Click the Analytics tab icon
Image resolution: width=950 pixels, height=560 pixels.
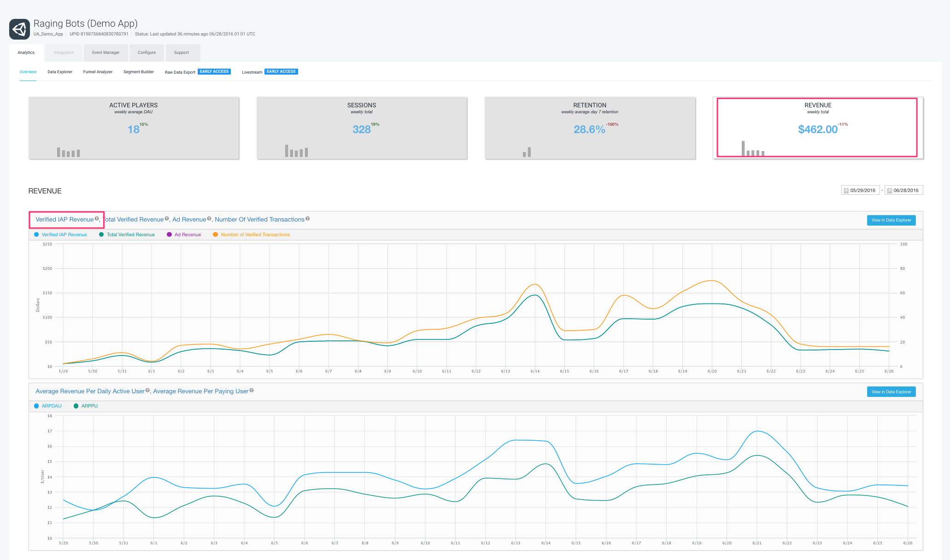26,52
